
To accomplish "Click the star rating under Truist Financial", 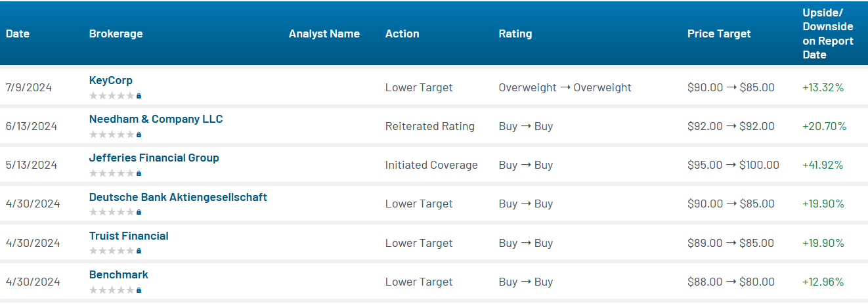I will coord(112,251).
